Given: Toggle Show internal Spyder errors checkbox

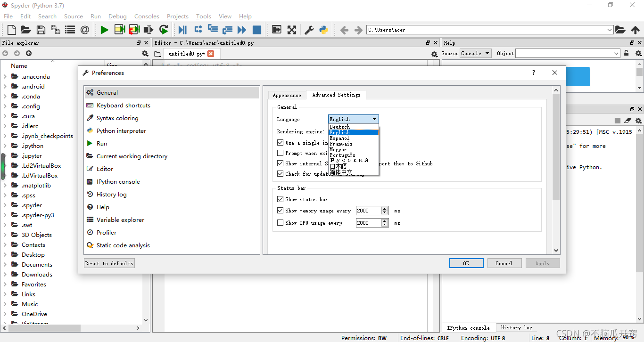Looking at the screenshot, I should point(281,163).
